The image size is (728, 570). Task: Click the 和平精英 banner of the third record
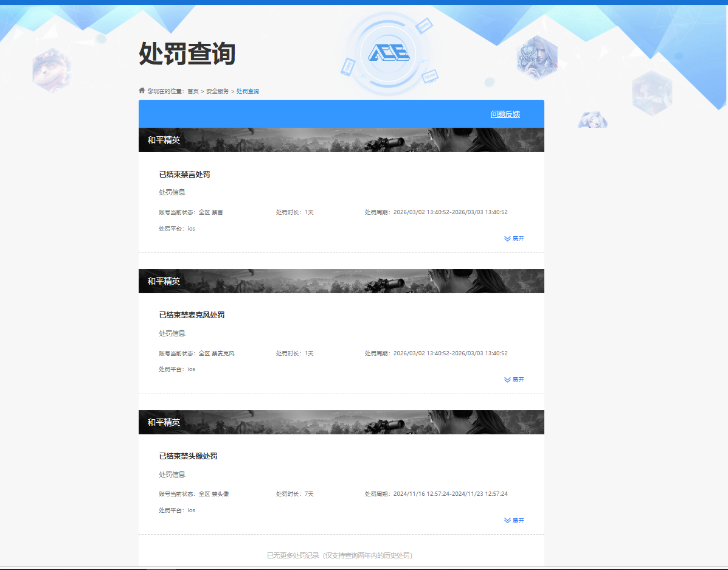pyautogui.click(x=341, y=422)
